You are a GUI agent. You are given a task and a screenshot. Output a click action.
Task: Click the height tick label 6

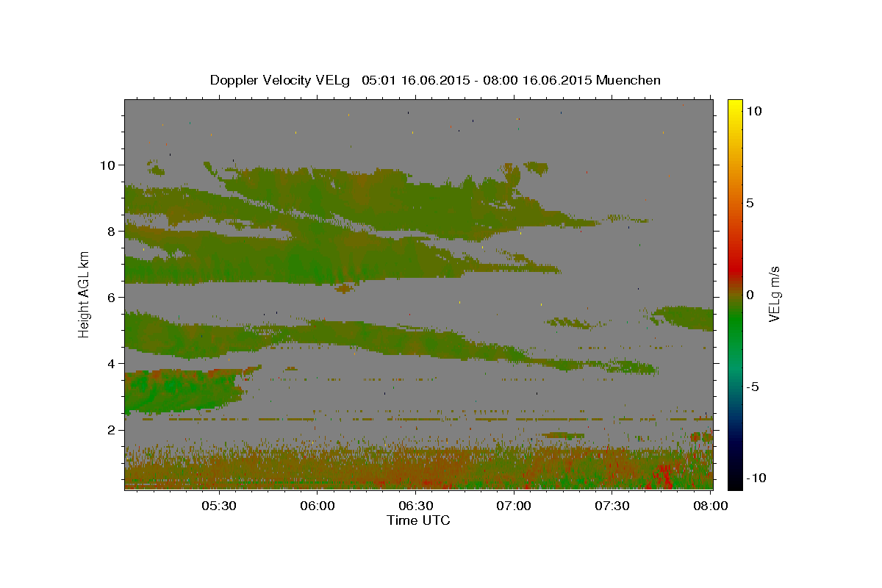coord(112,297)
